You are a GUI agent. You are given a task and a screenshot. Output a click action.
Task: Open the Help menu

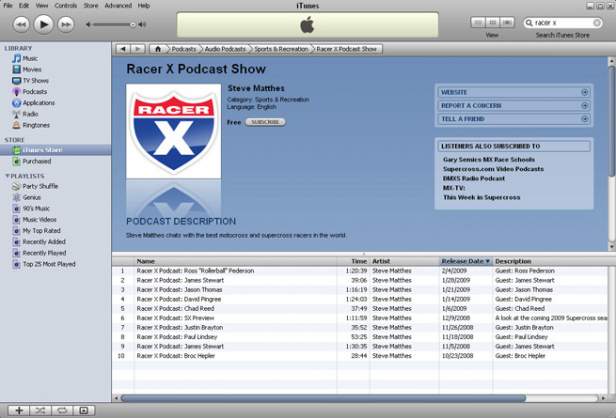[144, 6]
